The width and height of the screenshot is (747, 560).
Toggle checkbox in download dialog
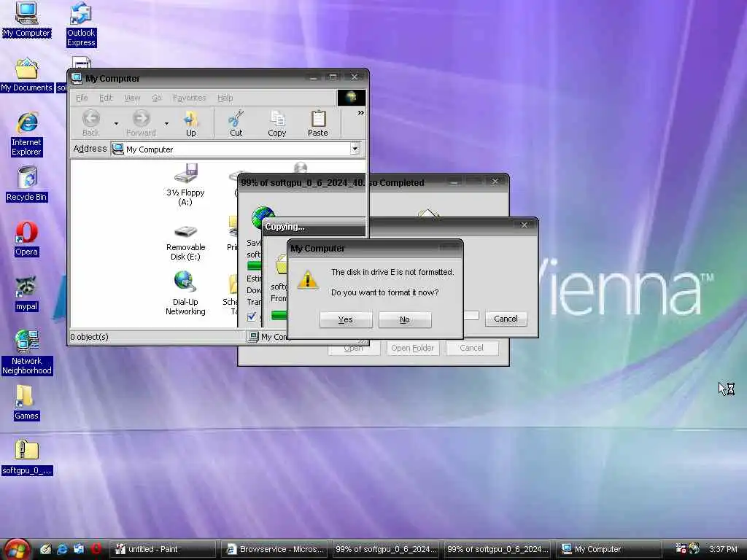[252, 316]
